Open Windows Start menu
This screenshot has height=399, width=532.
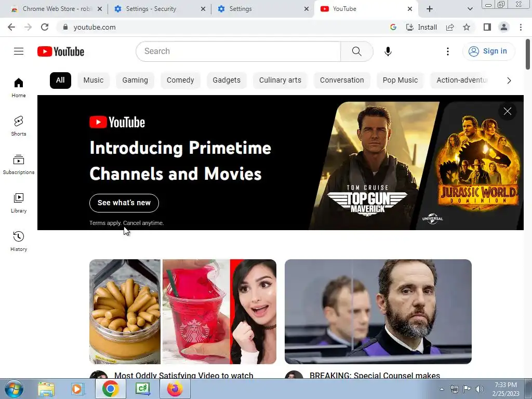point(14,389)
